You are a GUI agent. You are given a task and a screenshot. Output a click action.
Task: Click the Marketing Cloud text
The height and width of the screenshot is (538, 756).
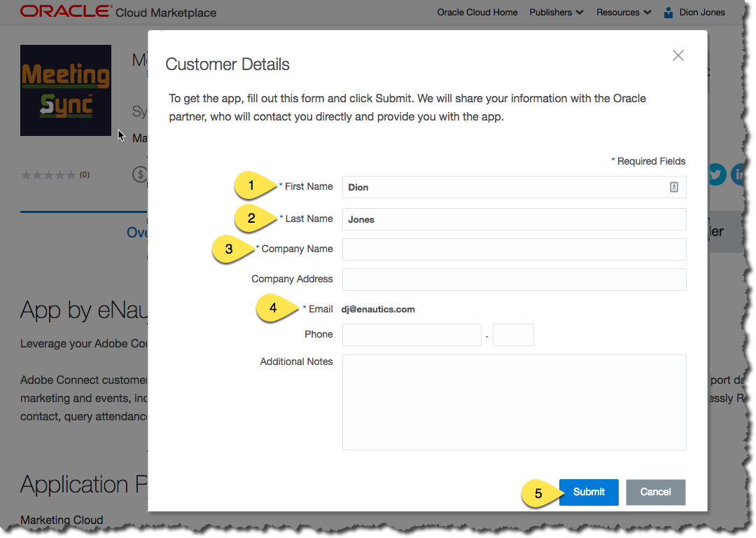coord(62,520)
